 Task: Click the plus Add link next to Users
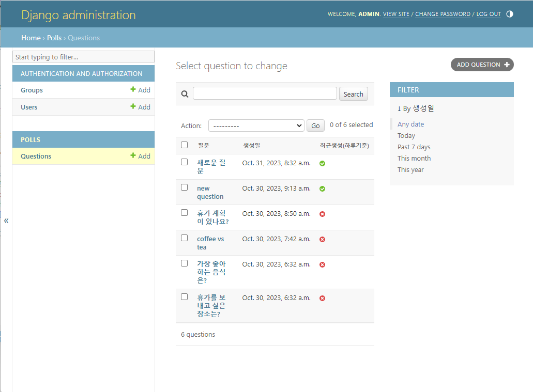coord(141,107)
